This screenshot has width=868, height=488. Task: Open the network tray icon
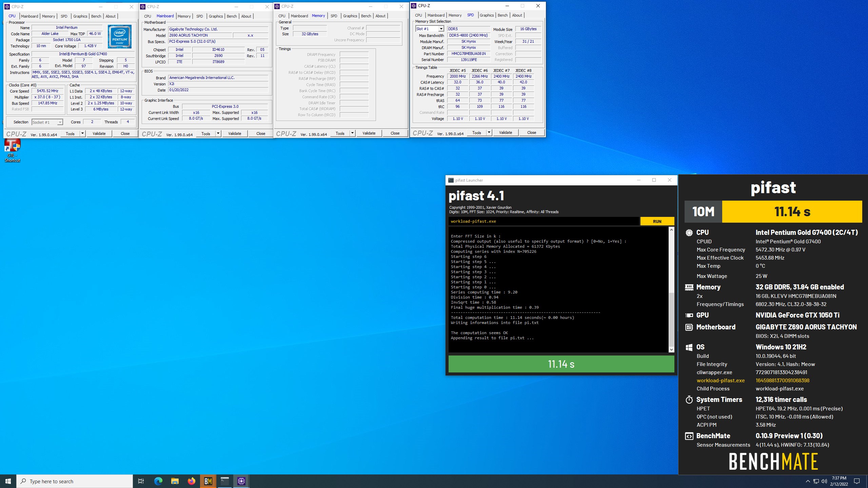click(x=816, y=481)
